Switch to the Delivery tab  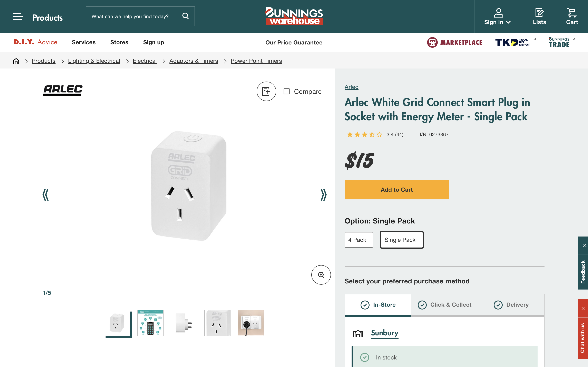(511, 305)
